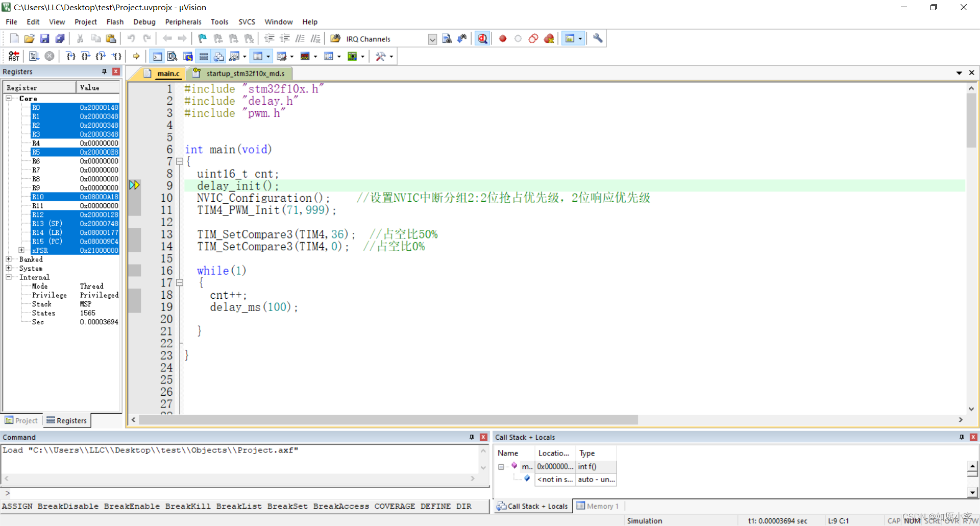Screen dimensions: 980x526
Task: Create a new file from toolbar
Action: (14, 39)
